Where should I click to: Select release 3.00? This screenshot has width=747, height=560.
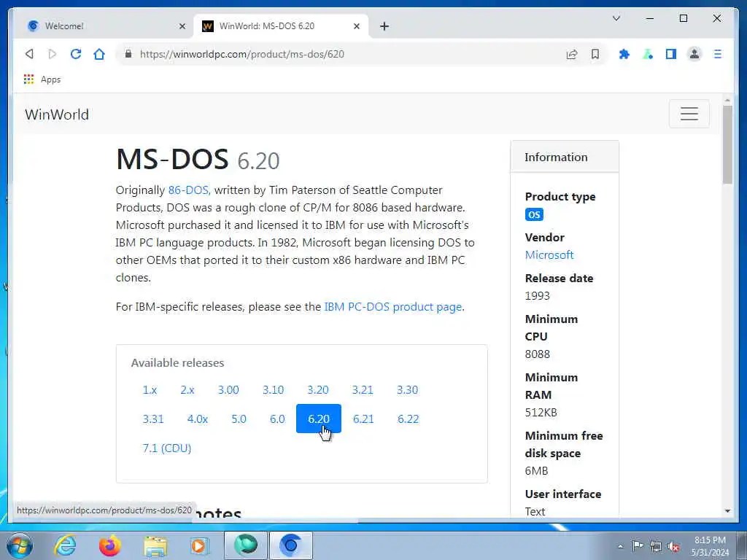[x=228, y=389]
